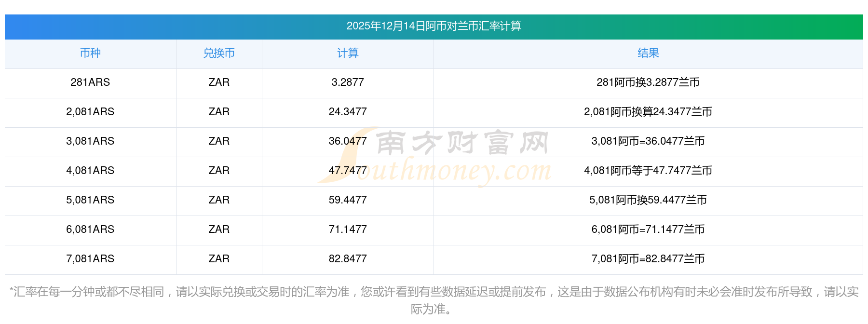This screenshot has height=324, width=868.
Task: Click result 6,081阿币=71.1477兰币
Action: coord(648,229)
